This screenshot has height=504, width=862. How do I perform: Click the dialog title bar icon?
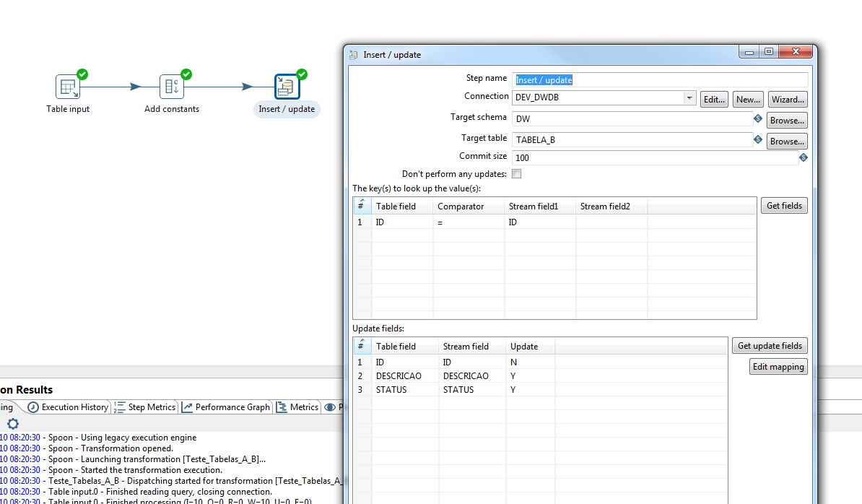(354, 55)
